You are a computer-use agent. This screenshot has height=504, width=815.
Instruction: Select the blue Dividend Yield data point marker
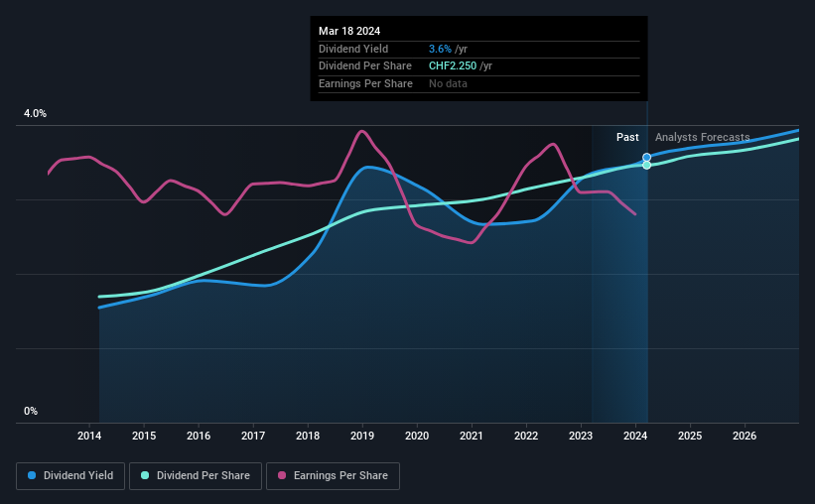(646, 158)
